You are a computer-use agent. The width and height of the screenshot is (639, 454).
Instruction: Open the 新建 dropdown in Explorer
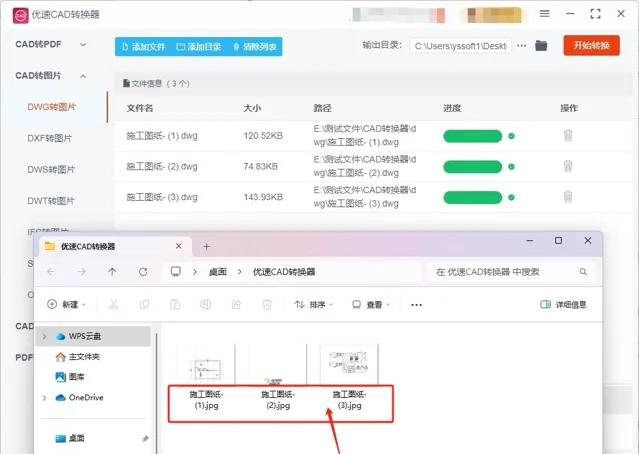tap(67, 304)
